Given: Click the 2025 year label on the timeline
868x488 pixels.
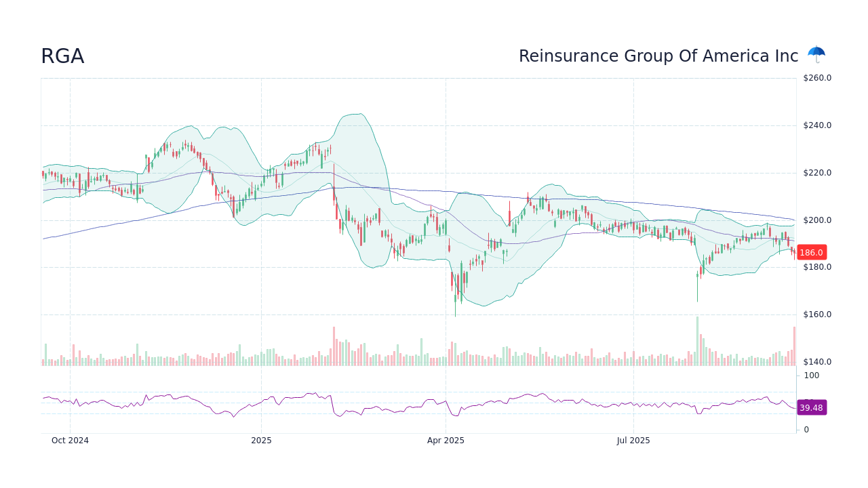Looking at the screenshot, I should (261, 440).
